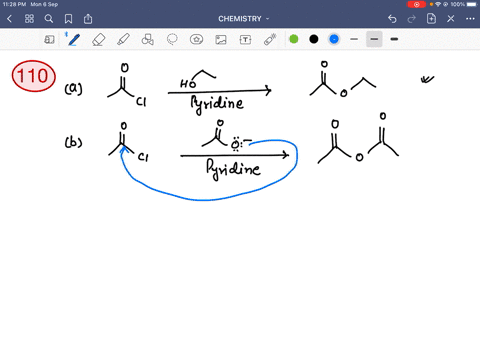
Task: Select the Shapes tool
Action: pyautogui.click(x=148, y=40)
